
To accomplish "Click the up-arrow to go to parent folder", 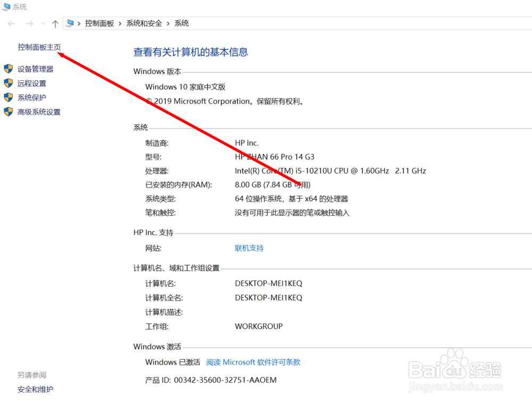I will pyautogui.click(x=55, y=23).
